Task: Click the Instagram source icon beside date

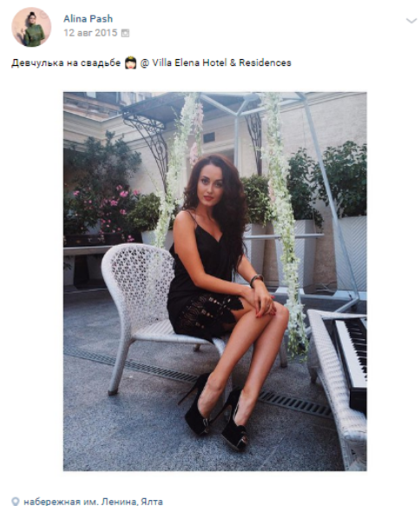Action: (125, 33)
